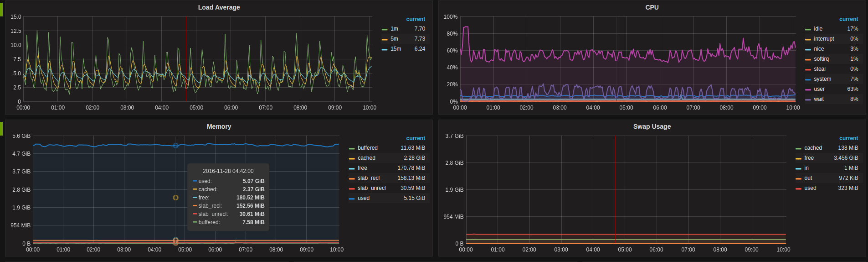Sort Memory legend by current column
The image size is (868, 262).
point(415,138)
